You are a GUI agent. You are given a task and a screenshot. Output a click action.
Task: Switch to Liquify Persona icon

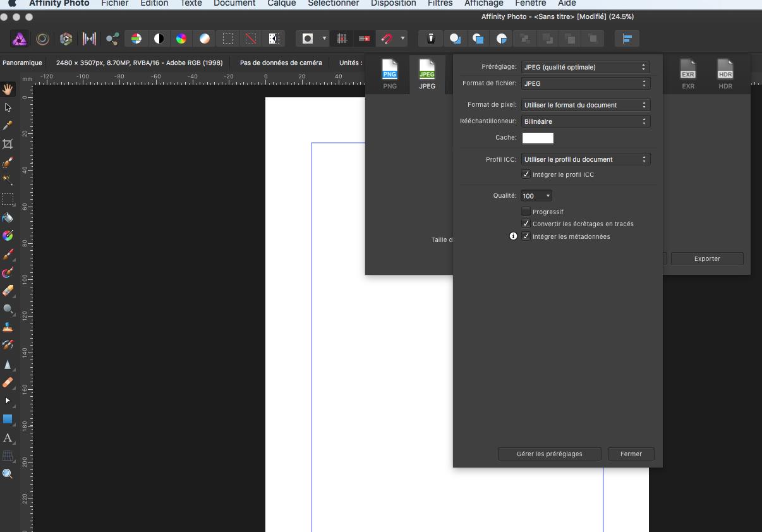pos(42,39)
